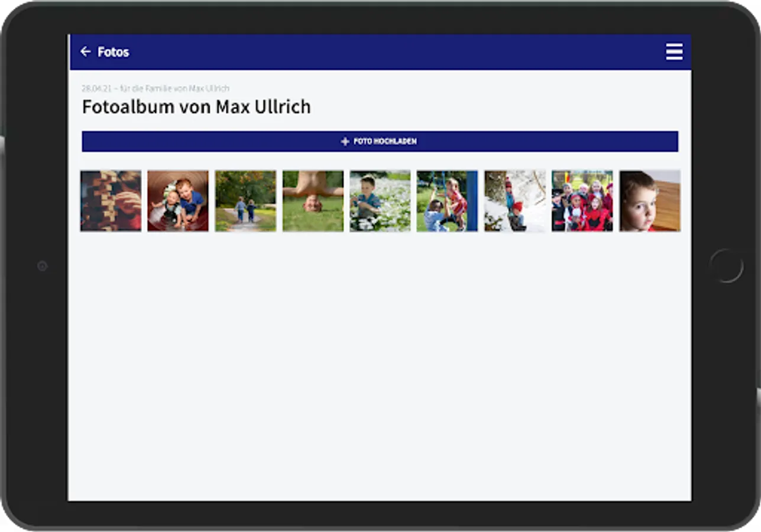Tap the tablet's round home button
Image resolution: width=761 pixels, height=532 pixels.
point(726,266)
